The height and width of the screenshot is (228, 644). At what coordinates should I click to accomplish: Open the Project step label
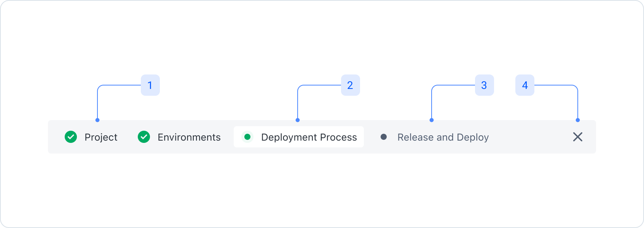101,137
